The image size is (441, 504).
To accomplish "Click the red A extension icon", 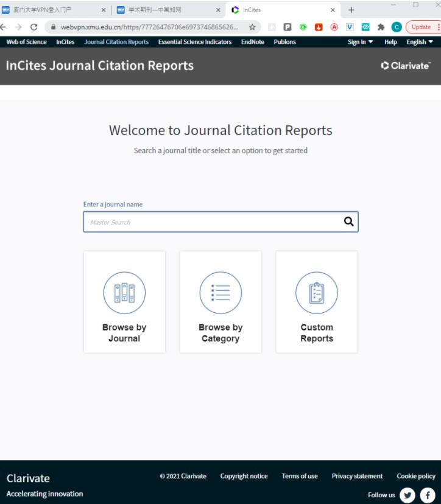I will point(334,27).
